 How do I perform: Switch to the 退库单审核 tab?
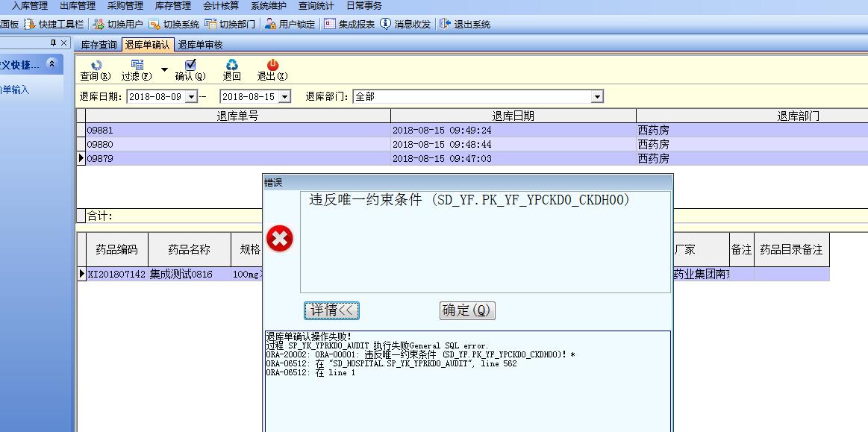[x=200, y=45]
